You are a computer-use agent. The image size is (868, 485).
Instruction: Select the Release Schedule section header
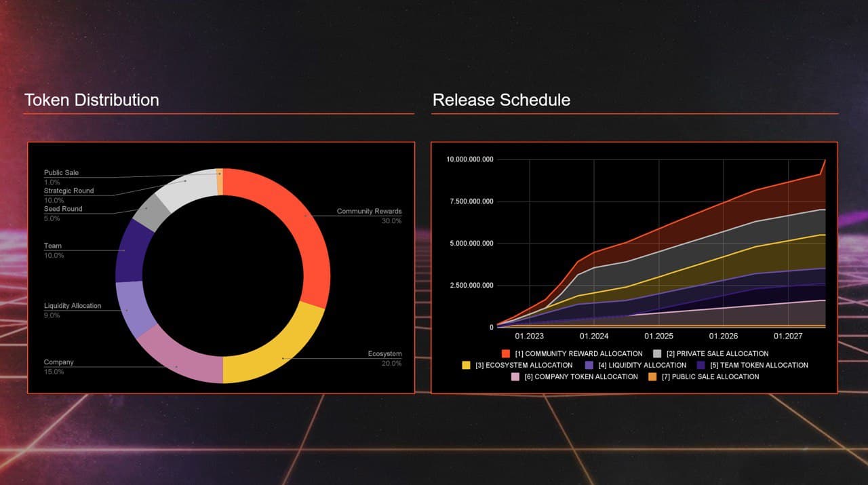502,100
